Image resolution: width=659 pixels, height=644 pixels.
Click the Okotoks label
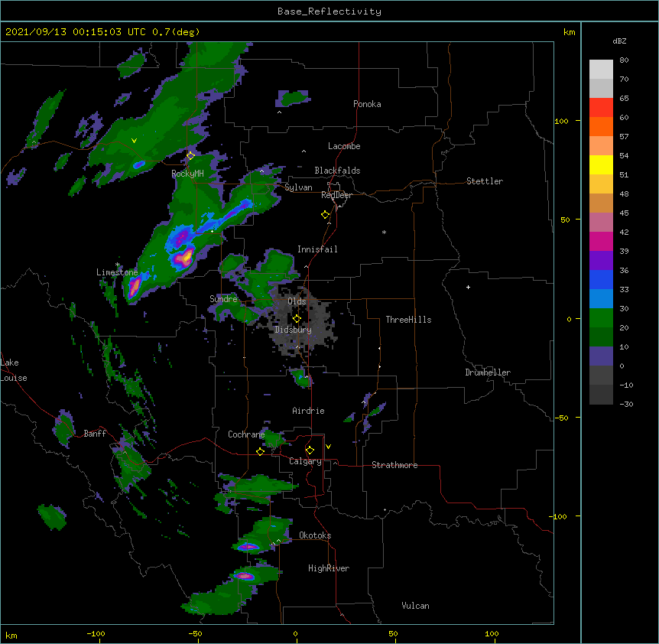tap(315, 535)
